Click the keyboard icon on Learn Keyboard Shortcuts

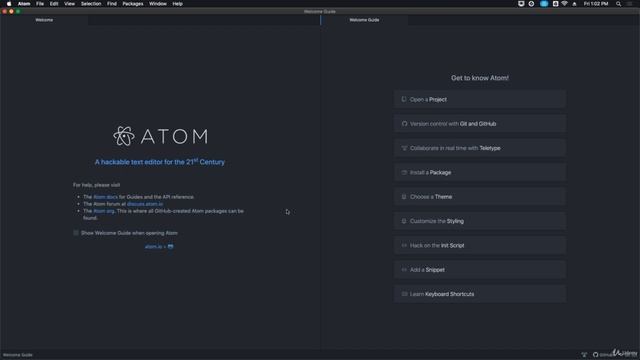click(404, 294)
